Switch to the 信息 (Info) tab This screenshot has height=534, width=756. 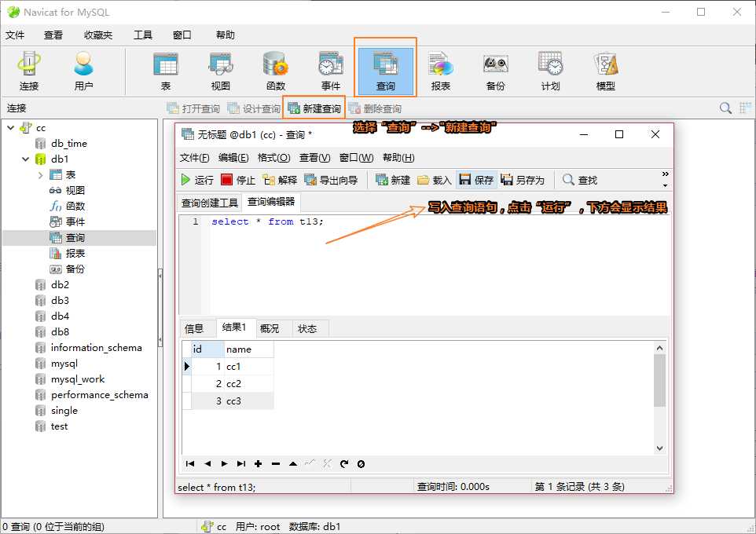point(194,329)
